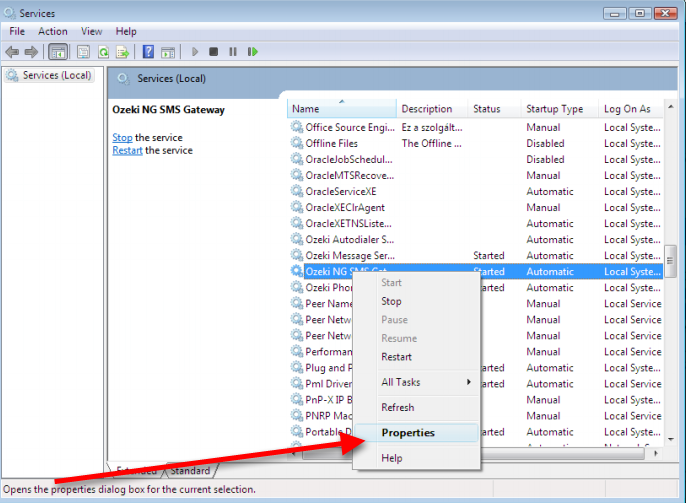
Task: Sort by the Status column header
Action: (x=495, y=108)
